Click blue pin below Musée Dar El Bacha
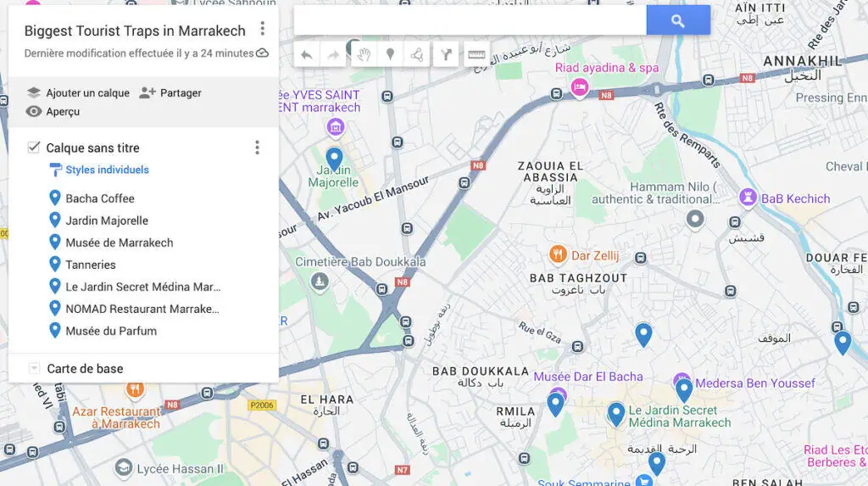The width and height of the screenshot is (868, 486). pyautogui.click(x=555, y=405)
